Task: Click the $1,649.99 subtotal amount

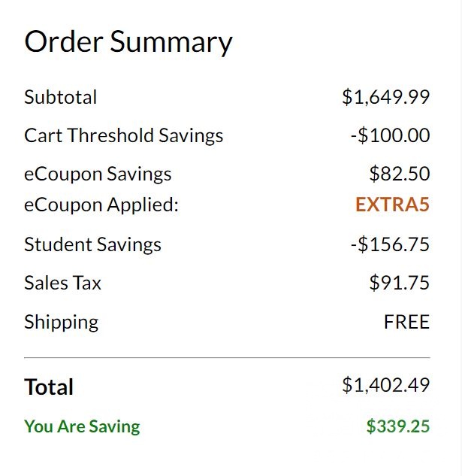Action: (x=386, y=97)
